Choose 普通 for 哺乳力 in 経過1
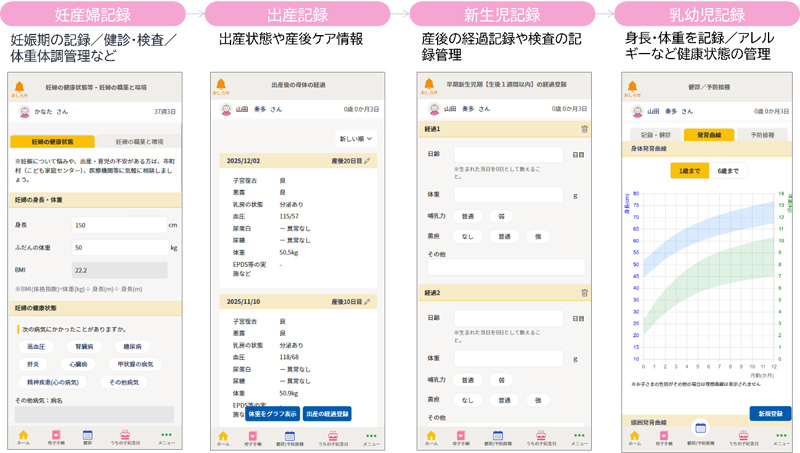800x453 pixels. (468, 216)
